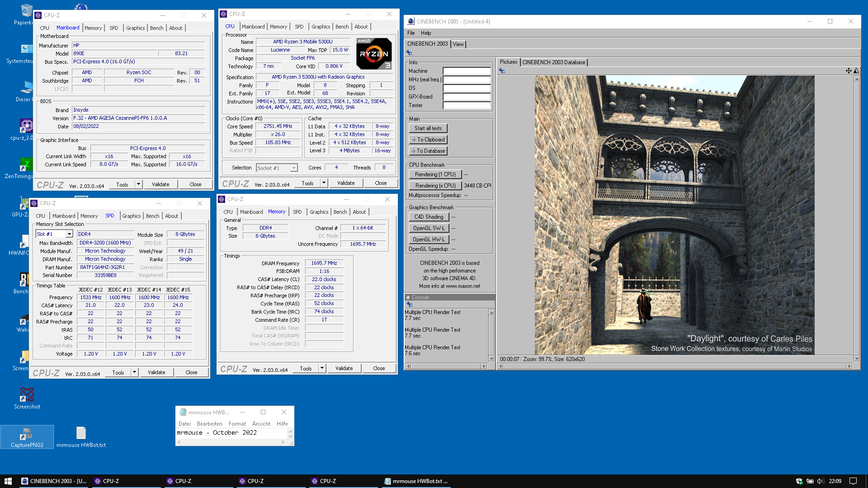This screenshot has width=868, height=488.
Task: Click the picture viewer horizontal scrollbar
Action: click(674, 366)
